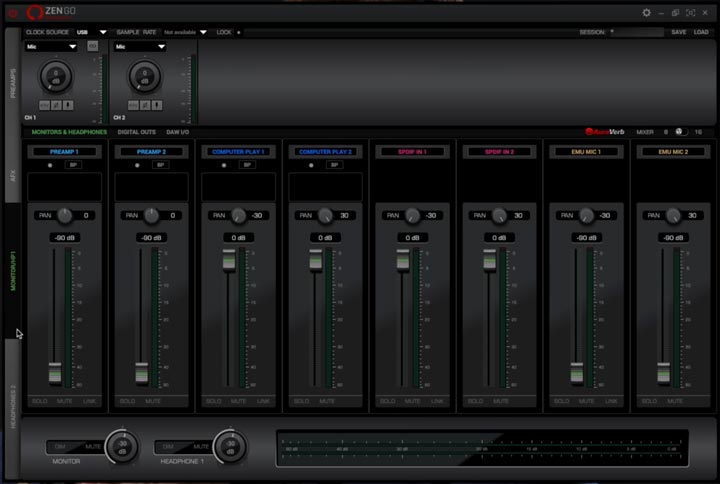
Task: Click the SPDIF IN 1 pan knob
Action: click(412, 215)
